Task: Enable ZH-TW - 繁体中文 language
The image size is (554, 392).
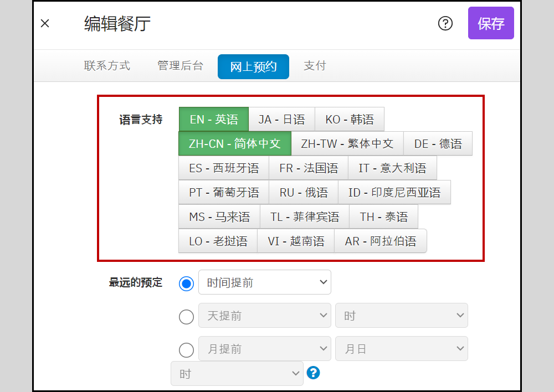Action: 347,144
